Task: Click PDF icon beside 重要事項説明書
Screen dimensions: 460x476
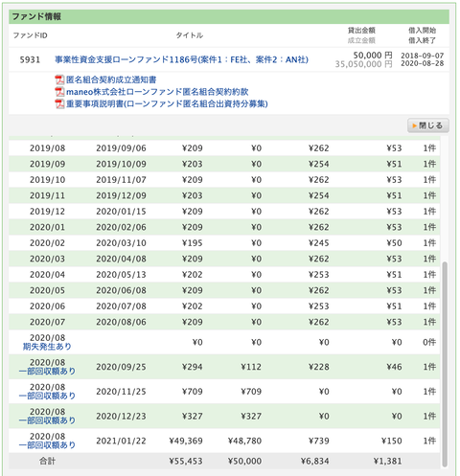Action: 59,103
